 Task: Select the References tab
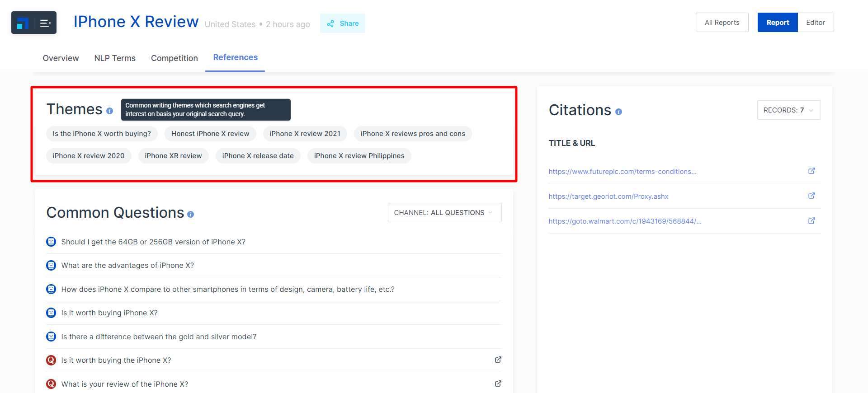pos(235,57)
